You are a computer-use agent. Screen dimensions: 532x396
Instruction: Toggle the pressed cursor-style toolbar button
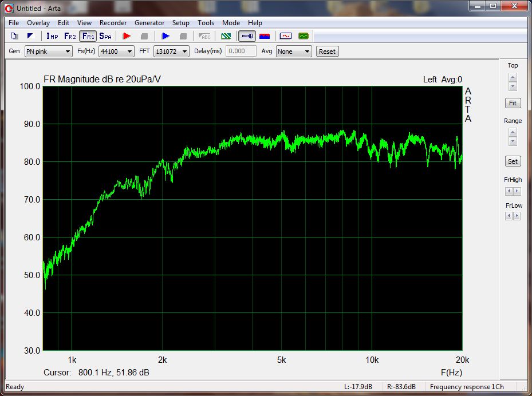[x=247, y=36]
